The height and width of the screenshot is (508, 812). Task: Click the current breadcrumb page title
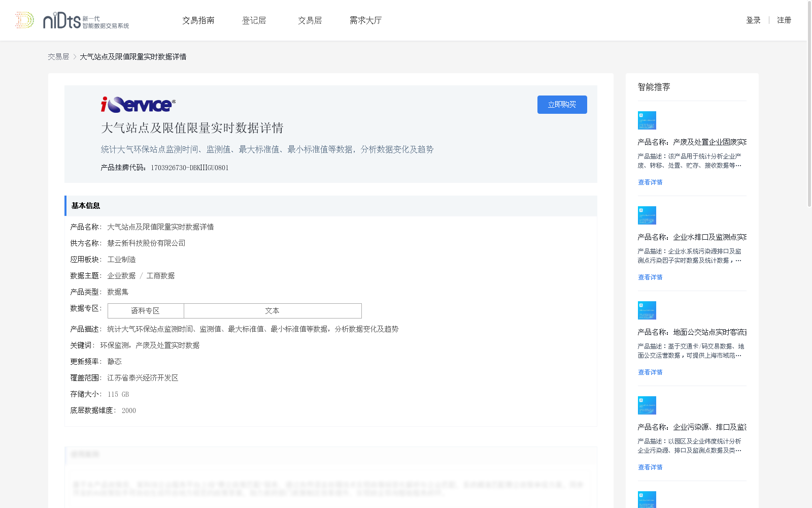(133, 57)
